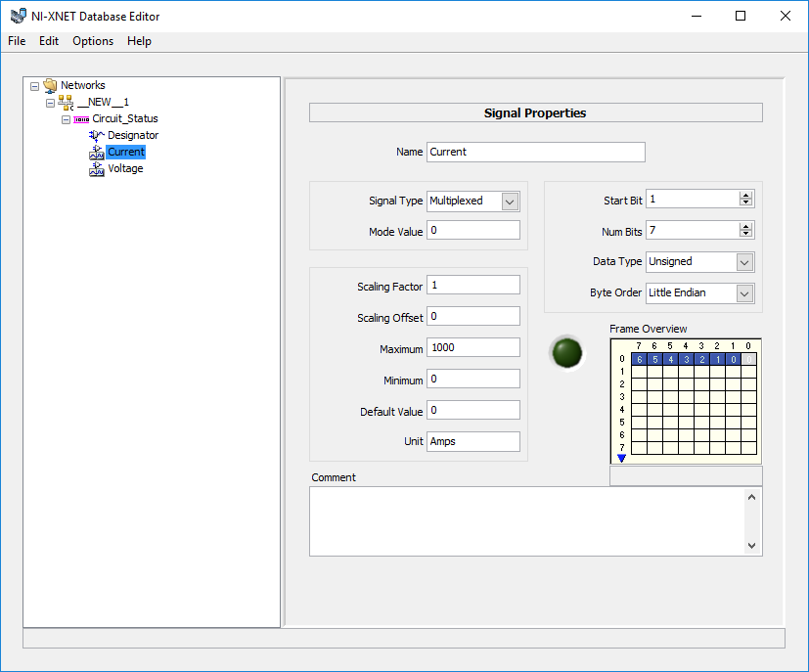Close the Database Editor window
Viewport: 809px width, 672px height.
[786, 16]
